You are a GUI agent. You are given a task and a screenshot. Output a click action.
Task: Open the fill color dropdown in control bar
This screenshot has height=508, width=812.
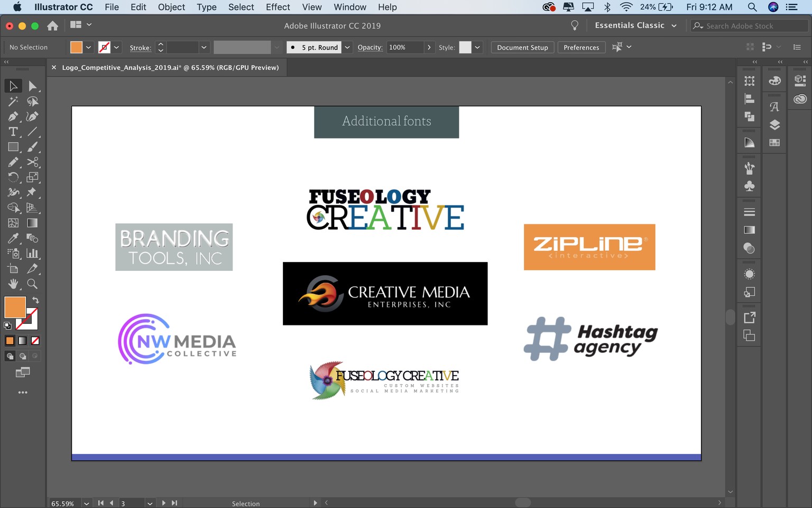point(88,47)
